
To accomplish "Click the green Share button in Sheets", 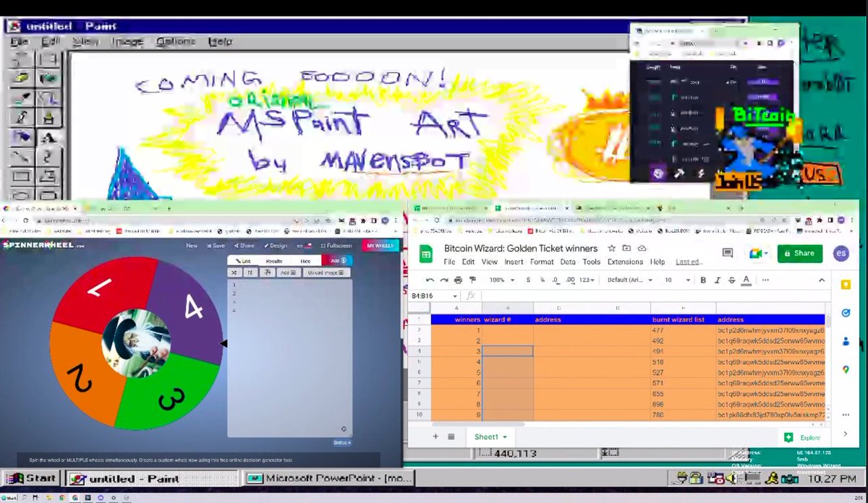I will (800, 253).
